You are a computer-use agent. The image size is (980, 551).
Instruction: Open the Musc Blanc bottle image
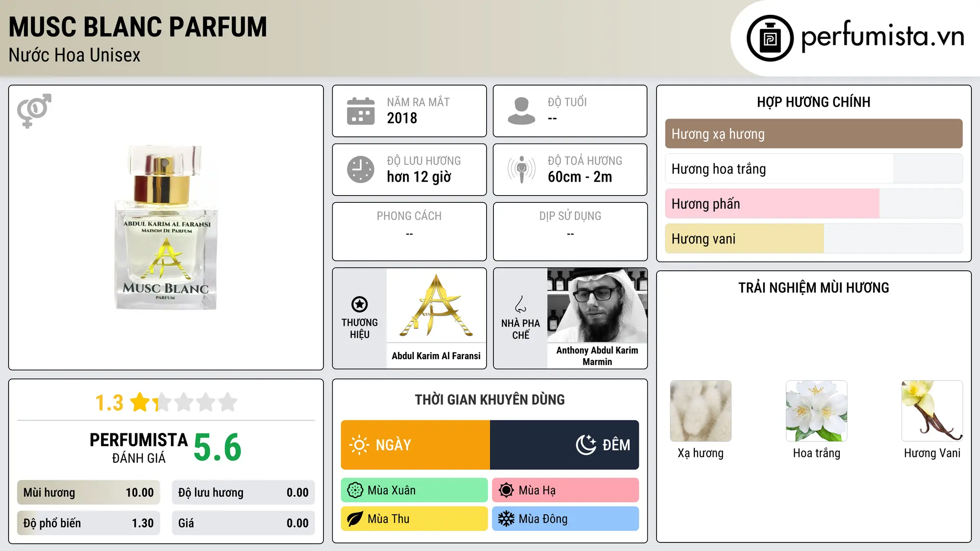click(166, 228)
